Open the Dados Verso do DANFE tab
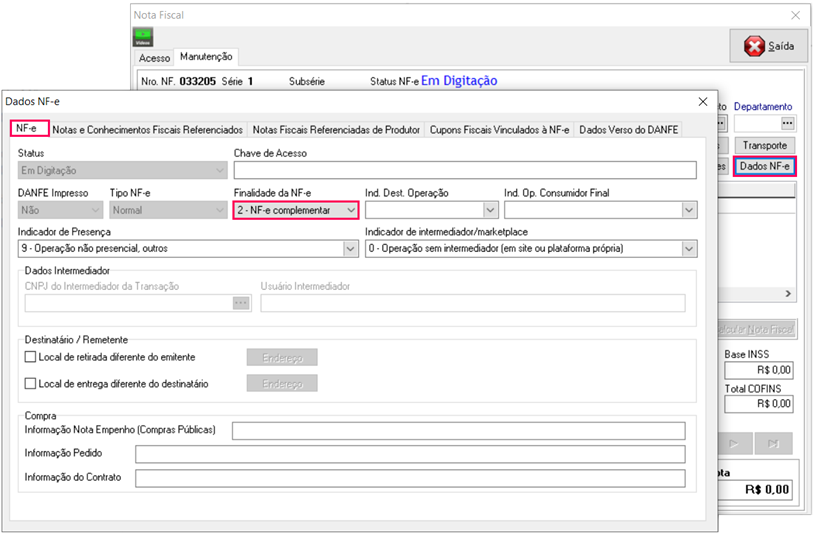This screenshot has height=535, width=815. (628, 130)
